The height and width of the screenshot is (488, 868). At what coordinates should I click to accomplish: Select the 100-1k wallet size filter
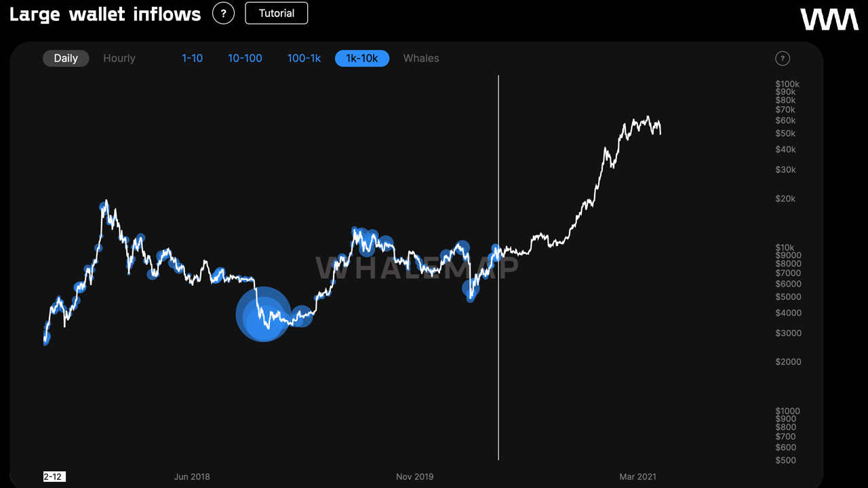[x=304, y=58]
